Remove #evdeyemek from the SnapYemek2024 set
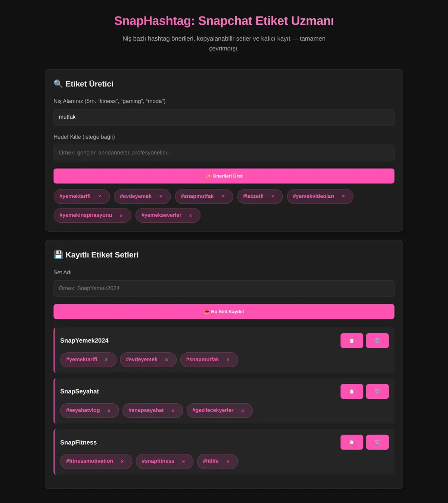The image size is (448, 503). [167, 360]
